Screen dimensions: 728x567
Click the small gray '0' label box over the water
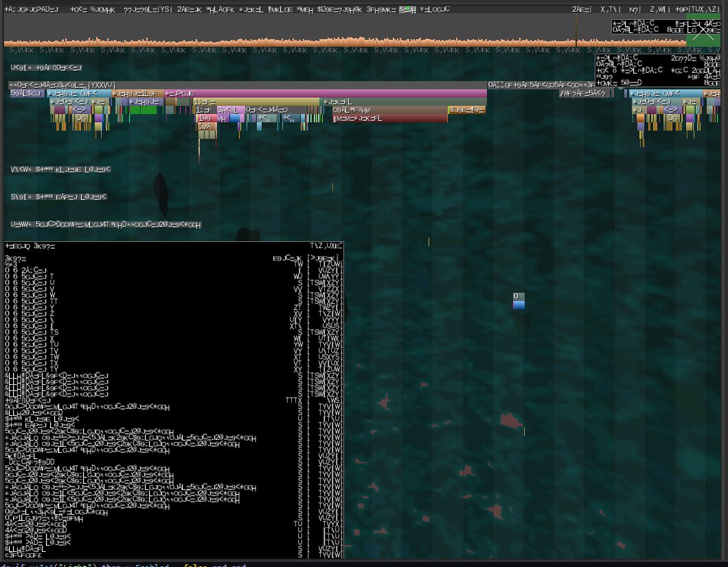(519, 296)
